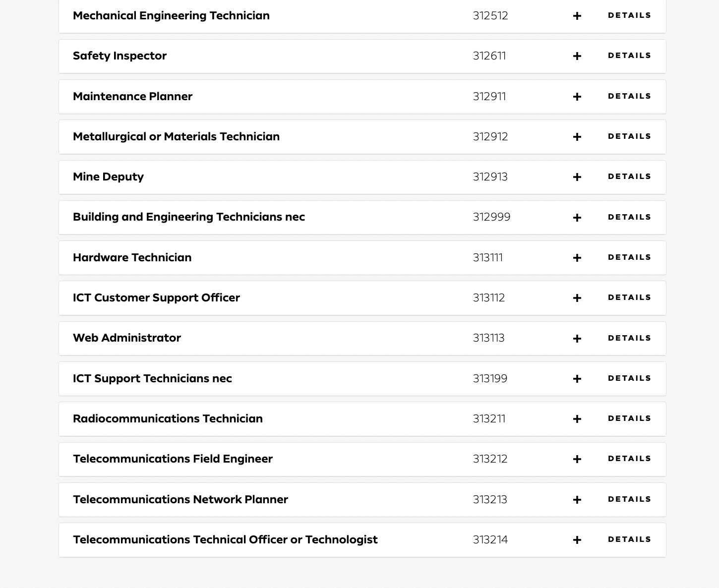719x588 pixels.
Task: Expand Maintenance Planner row plus icon
Action: click(x=577, y=97)
